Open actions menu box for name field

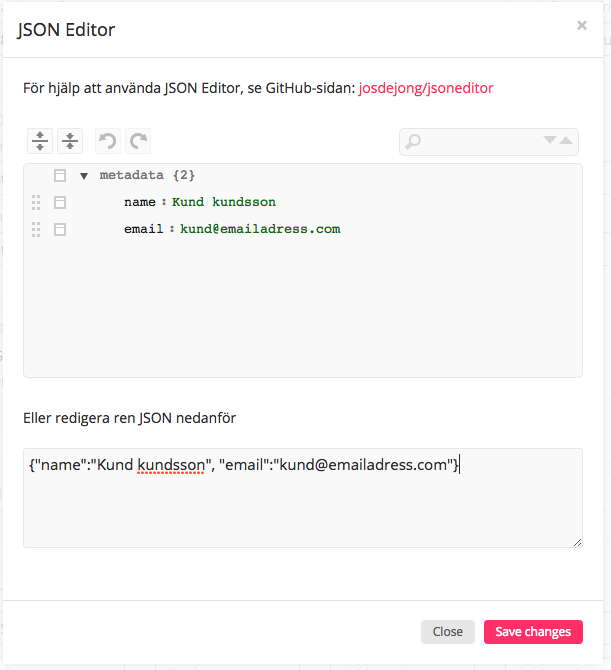[60, 203]
